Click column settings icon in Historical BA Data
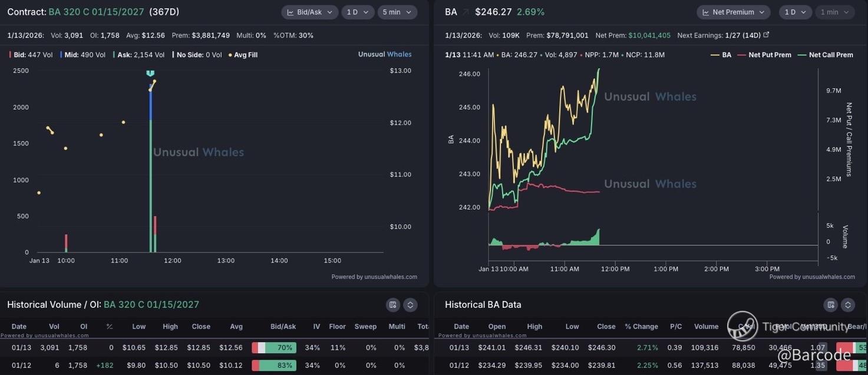Screen dimensions: 868x375 pyautogui.click(x=830, y=305)
